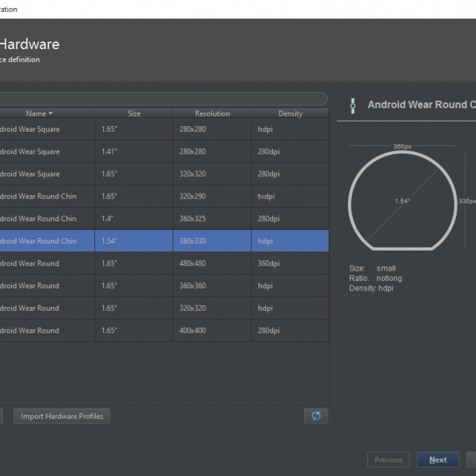Click the watch device icon beside Android Wear Round

point(352,106)
